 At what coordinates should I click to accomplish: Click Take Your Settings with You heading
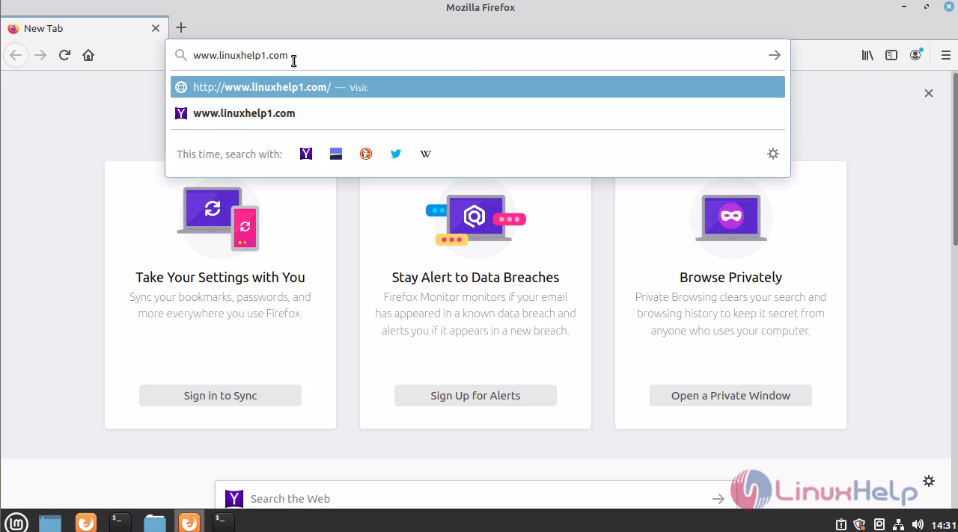tap(220, 277)
